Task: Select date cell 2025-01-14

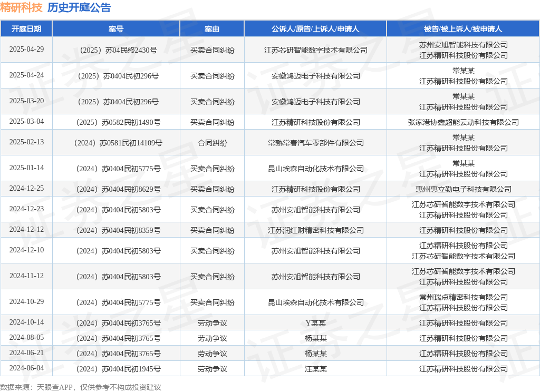Action: coord(26,168)
